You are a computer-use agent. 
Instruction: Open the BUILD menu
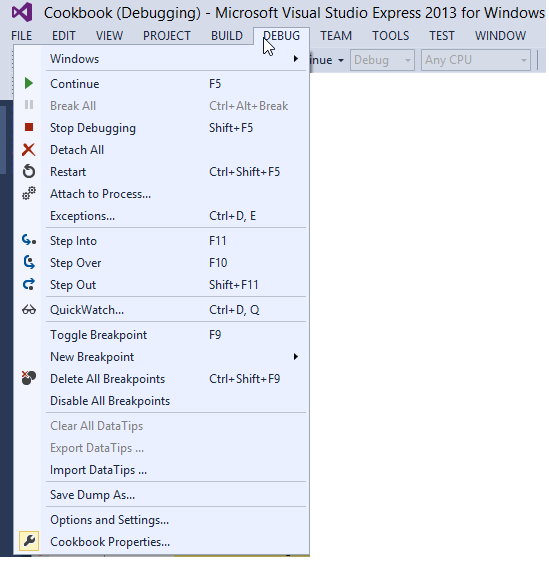227,36
